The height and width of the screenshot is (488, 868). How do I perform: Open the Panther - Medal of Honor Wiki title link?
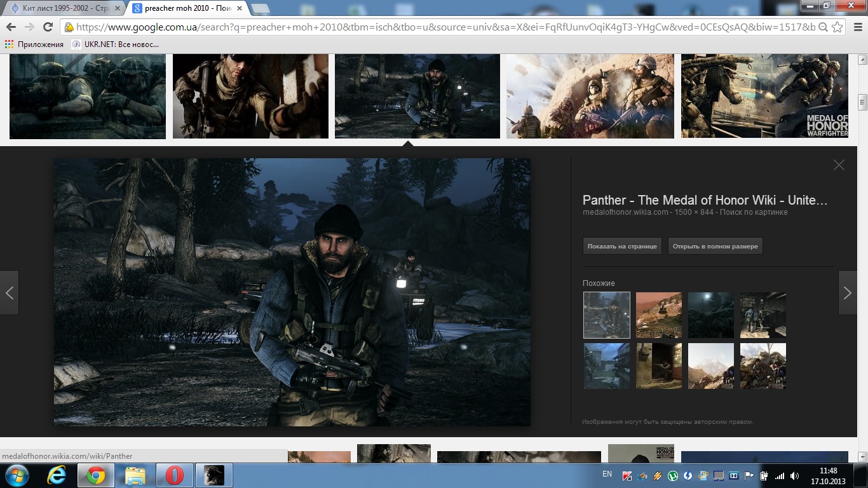pyautogui.click(x=705, y=200)
